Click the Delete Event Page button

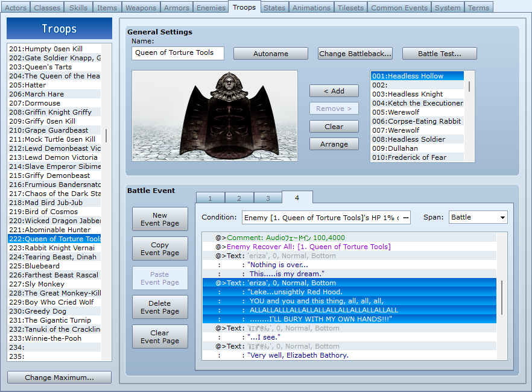pyautogui.click(x=160, y=307)
